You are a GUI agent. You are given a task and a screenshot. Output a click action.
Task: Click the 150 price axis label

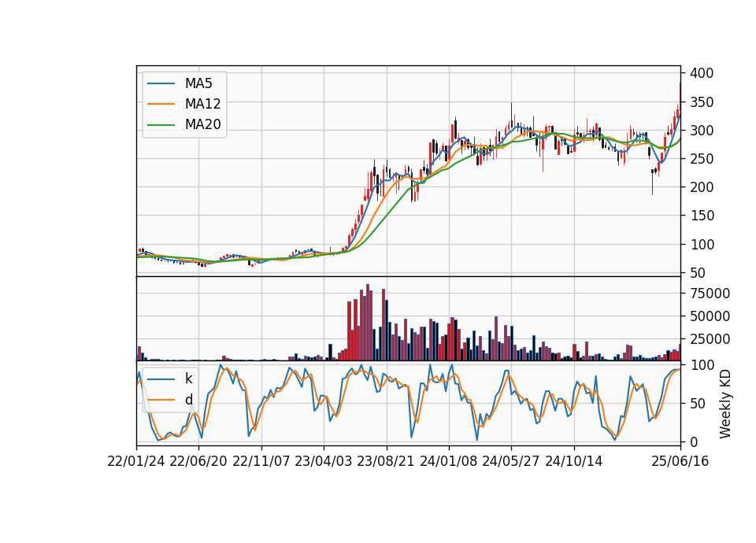point(702,216)
